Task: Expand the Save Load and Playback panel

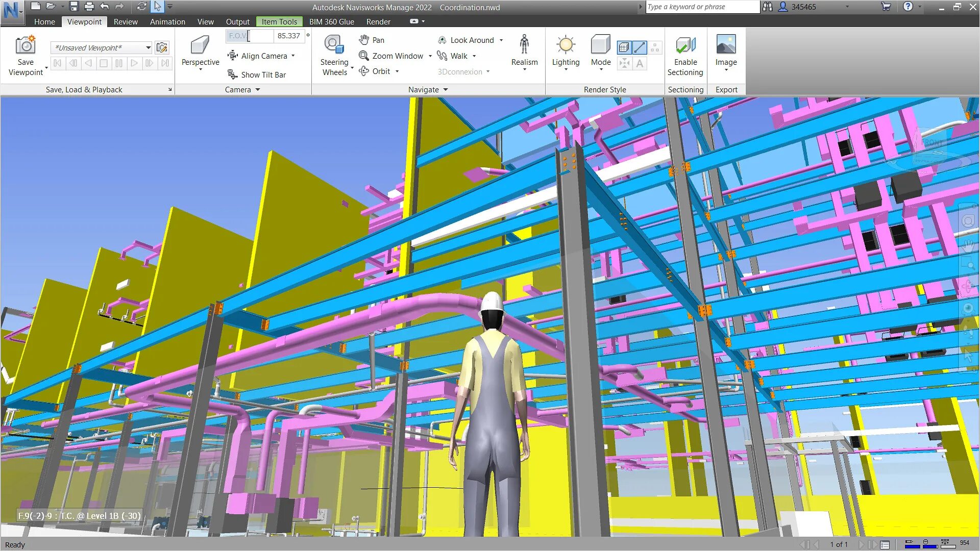Action: (170, 89)
